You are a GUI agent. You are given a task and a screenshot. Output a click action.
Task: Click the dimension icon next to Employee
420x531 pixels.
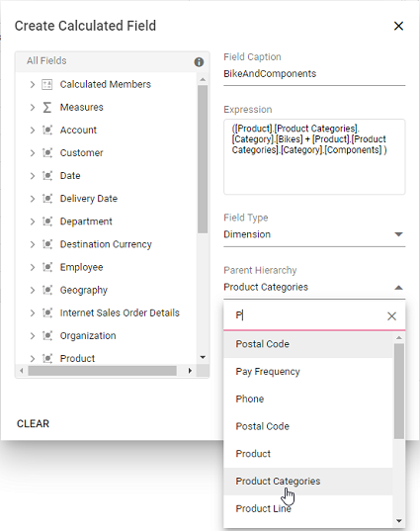coord(47,267)
